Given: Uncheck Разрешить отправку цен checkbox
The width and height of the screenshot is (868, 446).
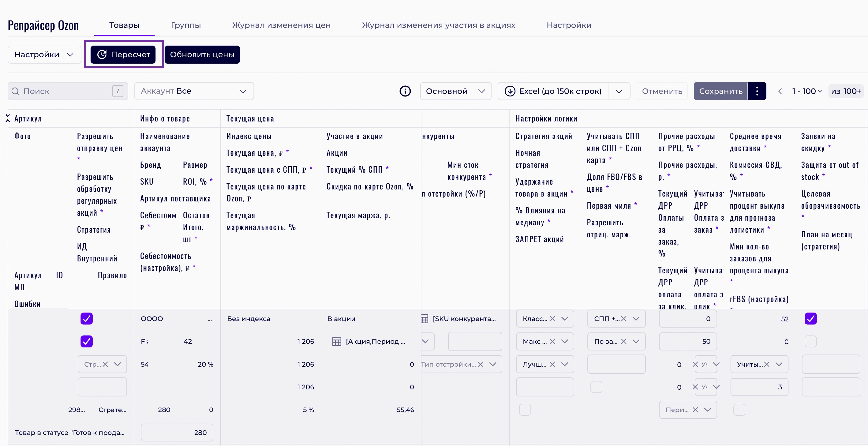Looking at the screenshot, I should 87,319.
